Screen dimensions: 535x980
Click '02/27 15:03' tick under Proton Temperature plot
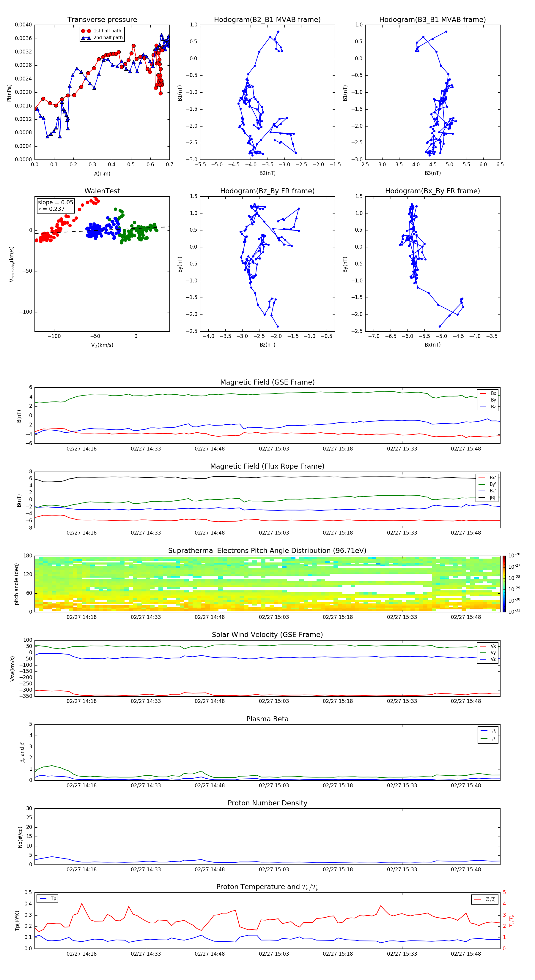pyautogui.click(x=274, y=954)
